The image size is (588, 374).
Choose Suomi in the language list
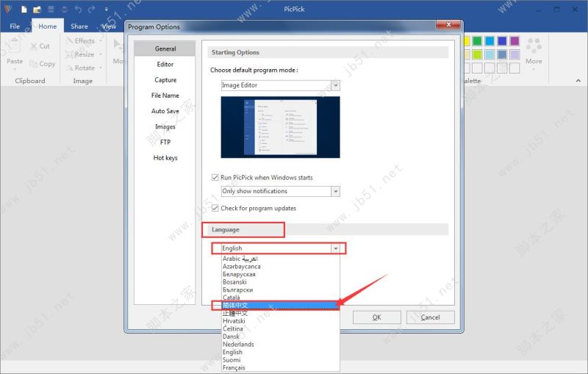pos(280,360)
